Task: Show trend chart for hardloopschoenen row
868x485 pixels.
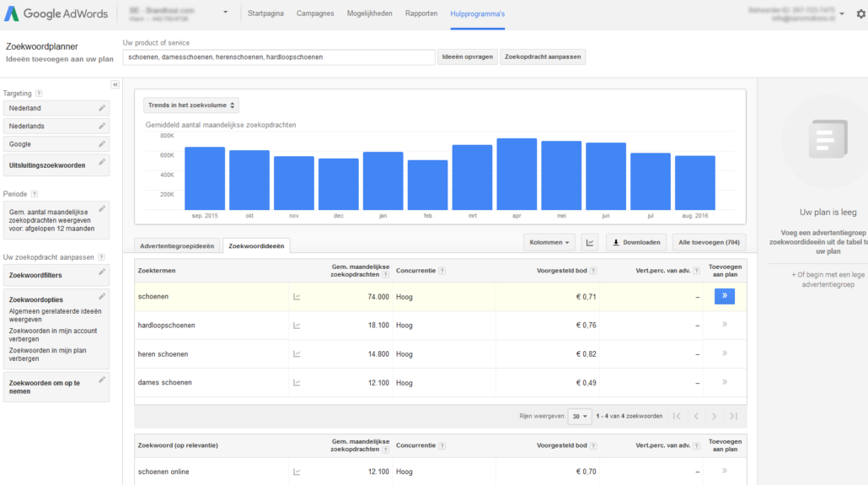Action: (297, 326)
